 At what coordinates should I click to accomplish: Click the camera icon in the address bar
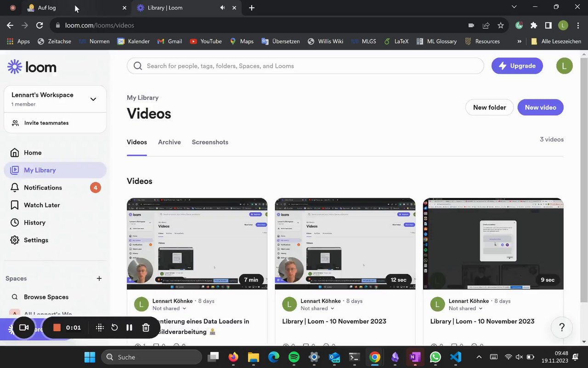471,25
